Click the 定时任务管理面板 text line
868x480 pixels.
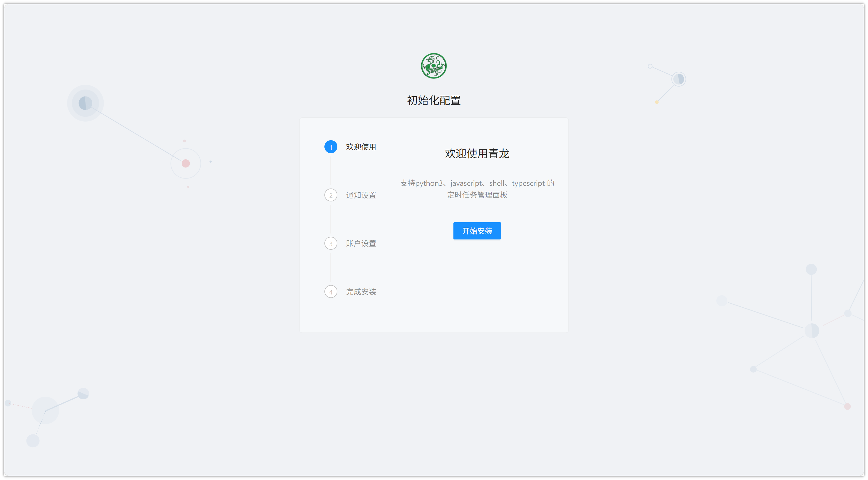click(477, 195)
